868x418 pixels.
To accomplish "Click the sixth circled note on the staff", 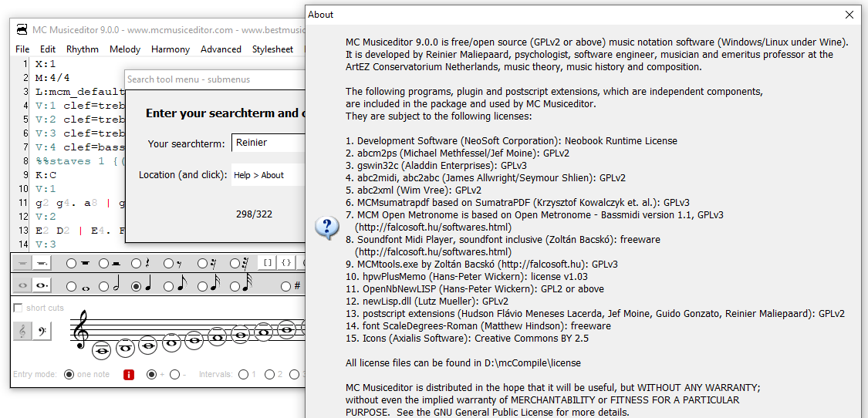I will (x=218, y=336).
